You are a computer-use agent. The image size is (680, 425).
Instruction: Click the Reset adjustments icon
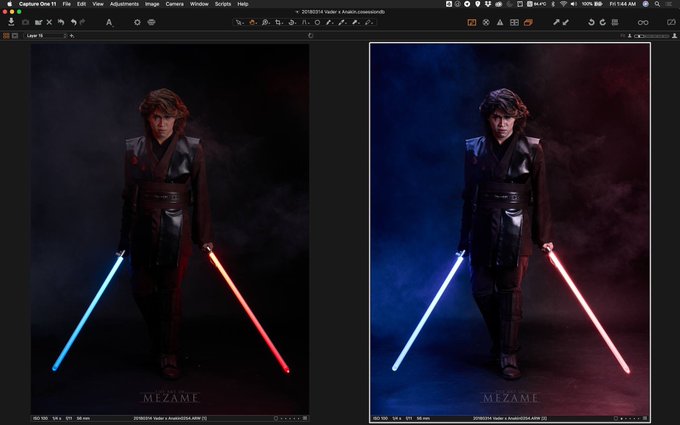(61, 22)
